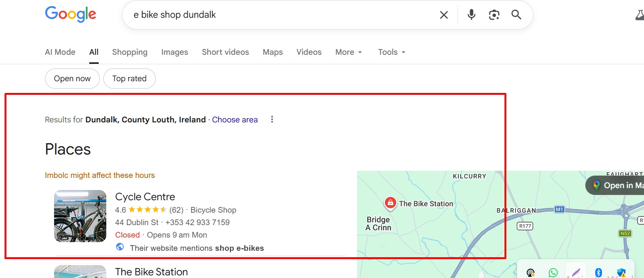Clear the search box with the X icon

(444, 15)
